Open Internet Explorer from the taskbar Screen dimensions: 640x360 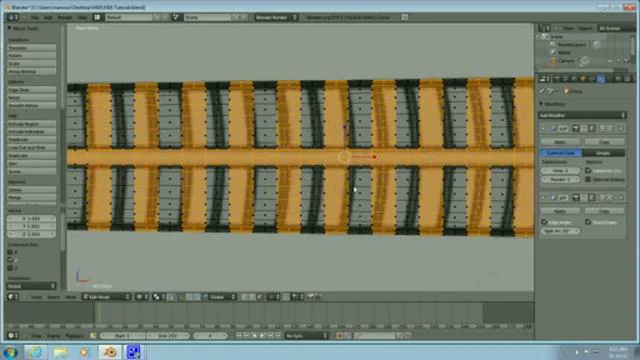(x=36, y=352)
